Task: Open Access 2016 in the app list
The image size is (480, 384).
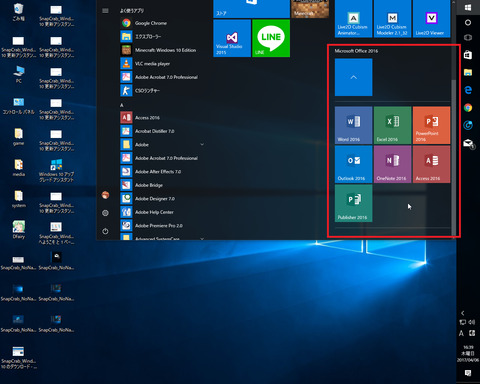Action: (163, 117)
